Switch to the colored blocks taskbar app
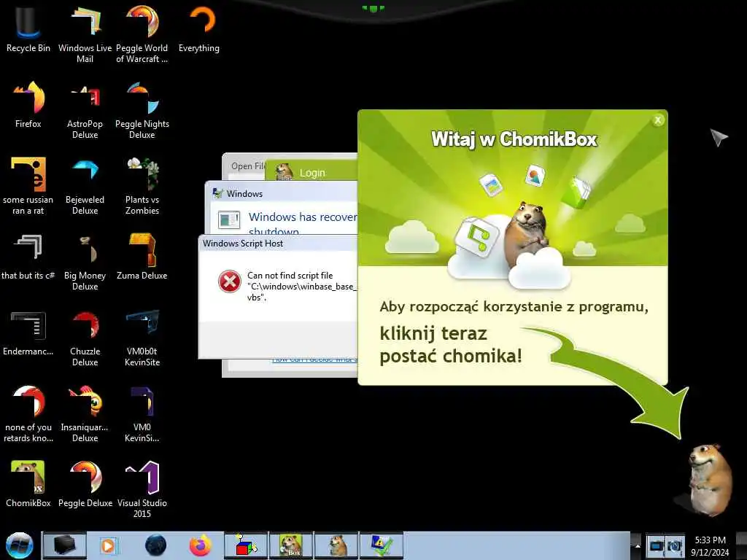 click(246, 545)
